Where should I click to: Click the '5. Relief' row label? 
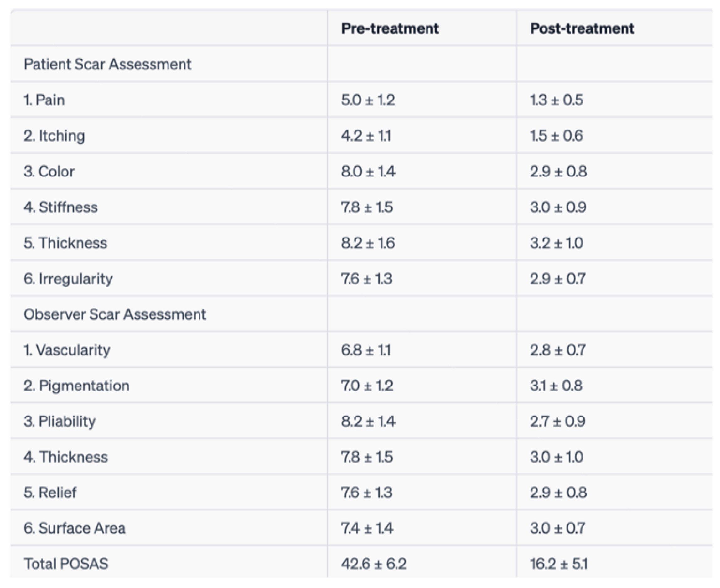coord(50,493)
